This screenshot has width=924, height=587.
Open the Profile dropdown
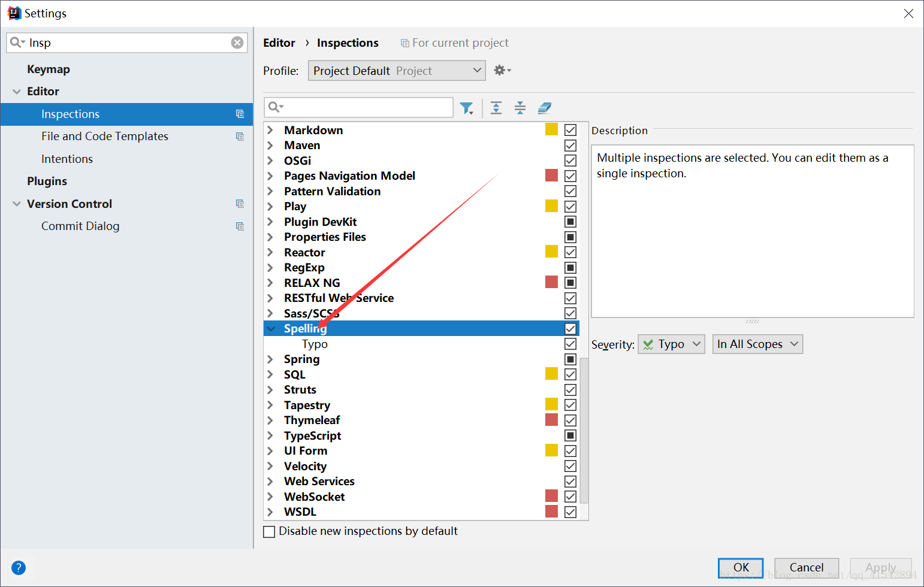(397, 71)
